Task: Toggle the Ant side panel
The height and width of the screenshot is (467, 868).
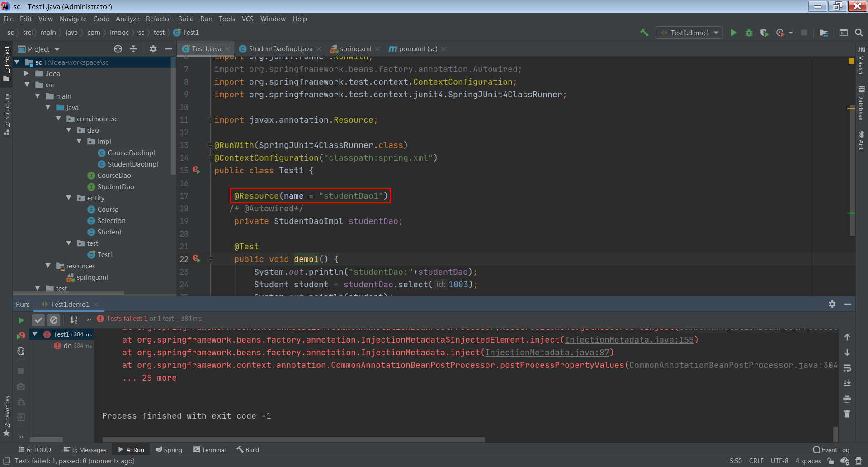Action: [861, 140]
